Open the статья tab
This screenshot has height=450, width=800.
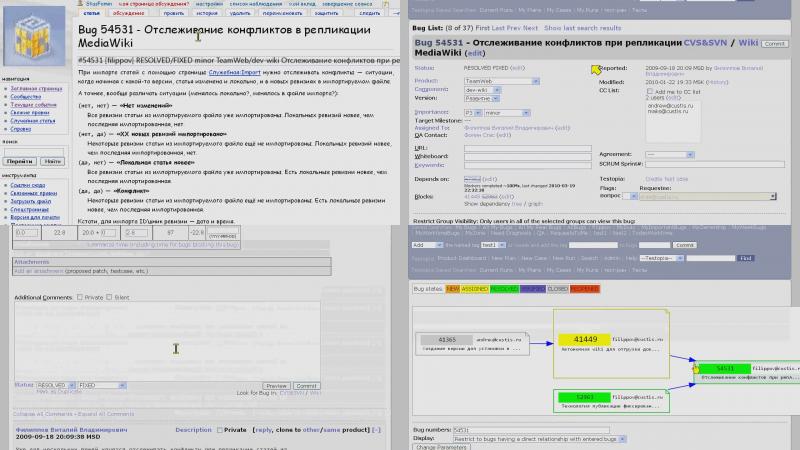(x=92, y=13)
